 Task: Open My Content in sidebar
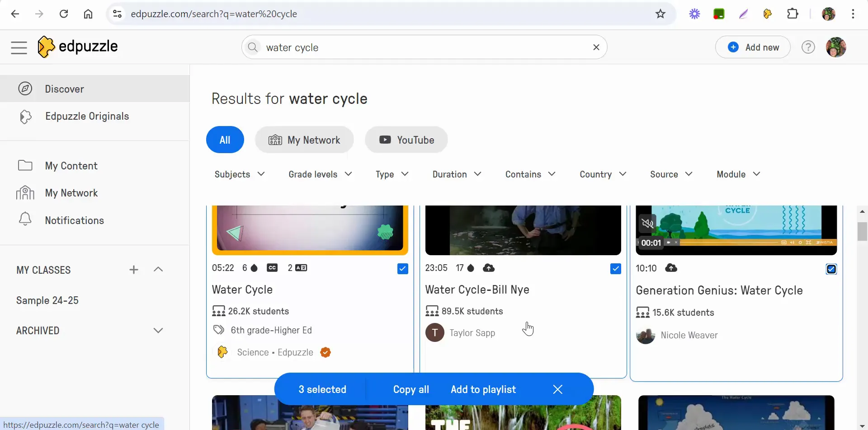[95, 166]
